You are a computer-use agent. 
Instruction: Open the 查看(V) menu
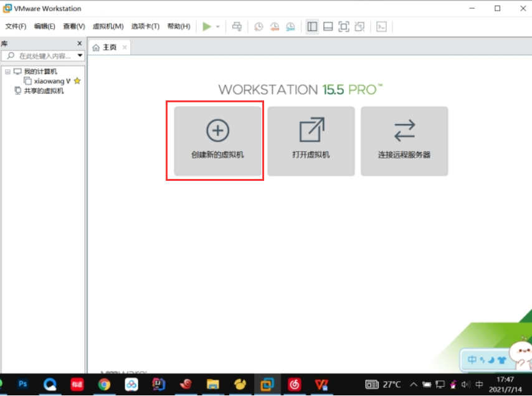pos(74,26)
